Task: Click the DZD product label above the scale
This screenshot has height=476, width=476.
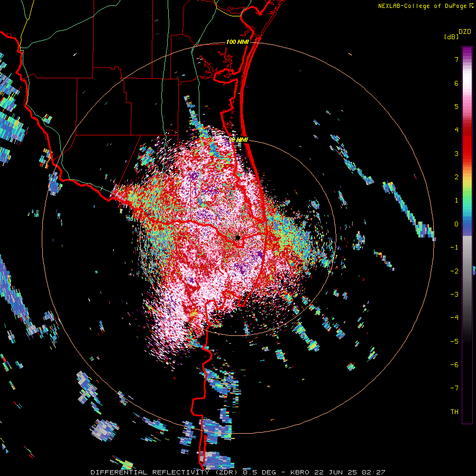Action: point(465,32)
